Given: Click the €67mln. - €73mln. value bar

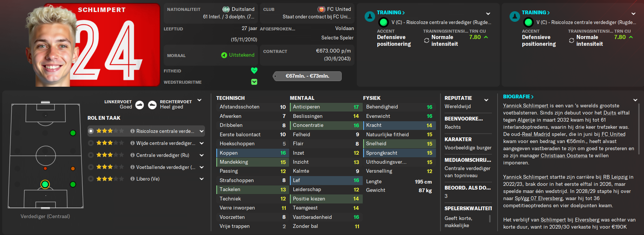Looking at the screenshot, I should pyautogui.click(x=307, y=76).
